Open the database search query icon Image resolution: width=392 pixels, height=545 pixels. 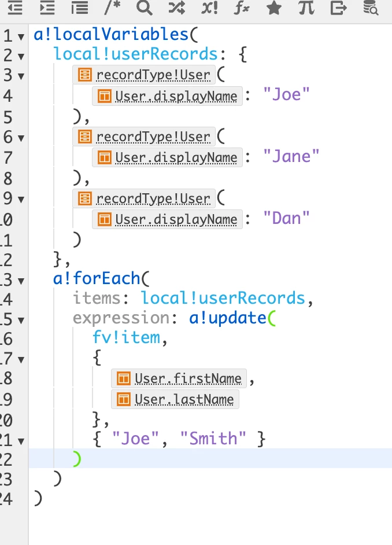tap(371, 8)
